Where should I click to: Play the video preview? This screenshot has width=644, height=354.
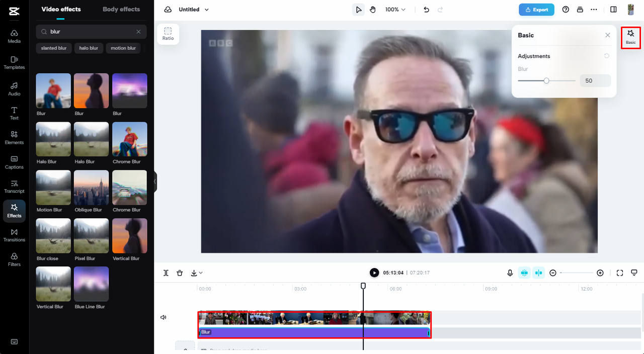point(374,273)
